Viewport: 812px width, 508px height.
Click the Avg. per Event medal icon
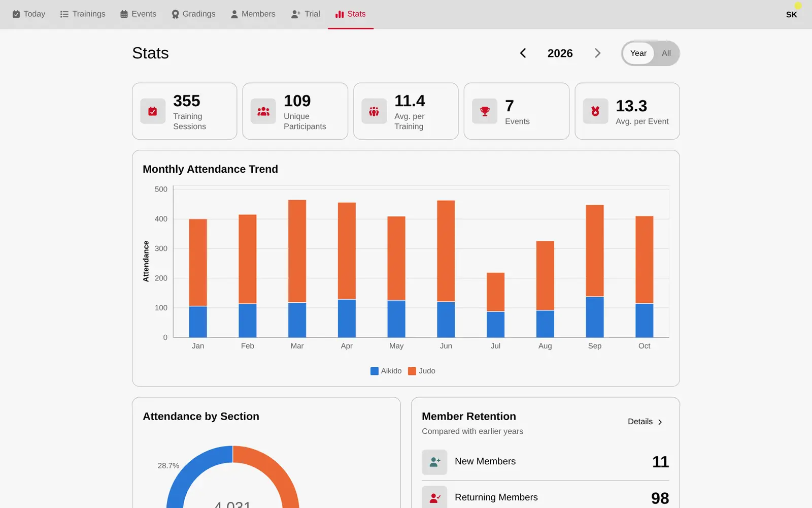coord(595,111)
